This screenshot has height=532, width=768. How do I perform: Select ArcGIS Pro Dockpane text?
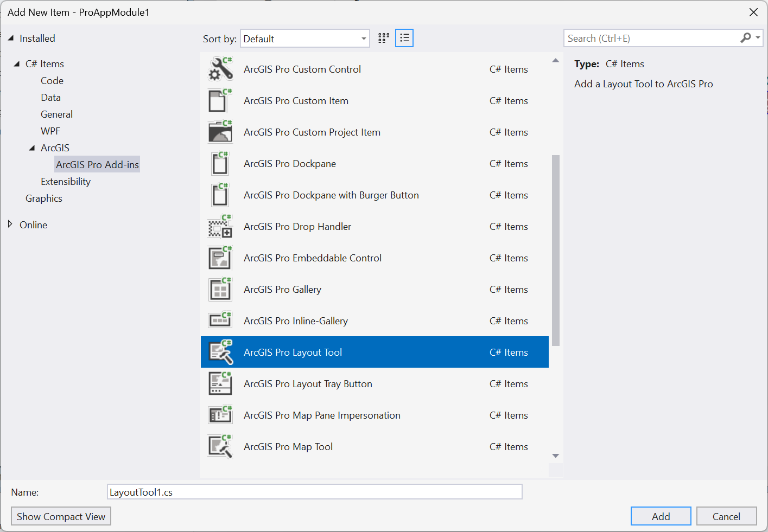coord(290,163)
